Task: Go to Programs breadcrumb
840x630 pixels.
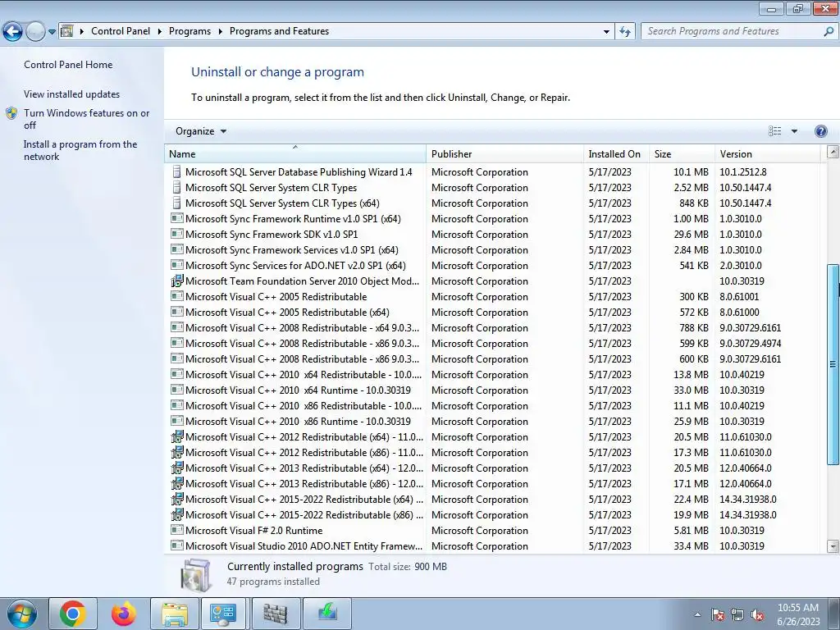Action: coord(189,31)
